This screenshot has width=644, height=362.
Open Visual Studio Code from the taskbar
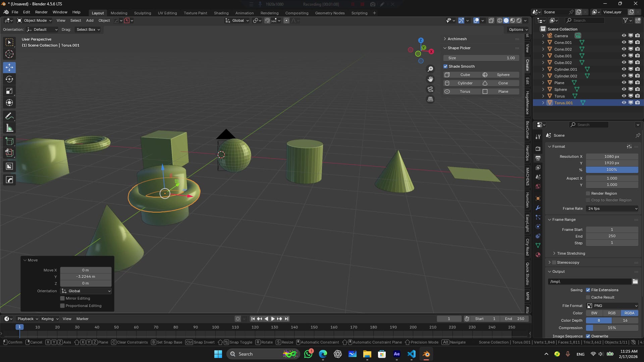tap(412, 354)
